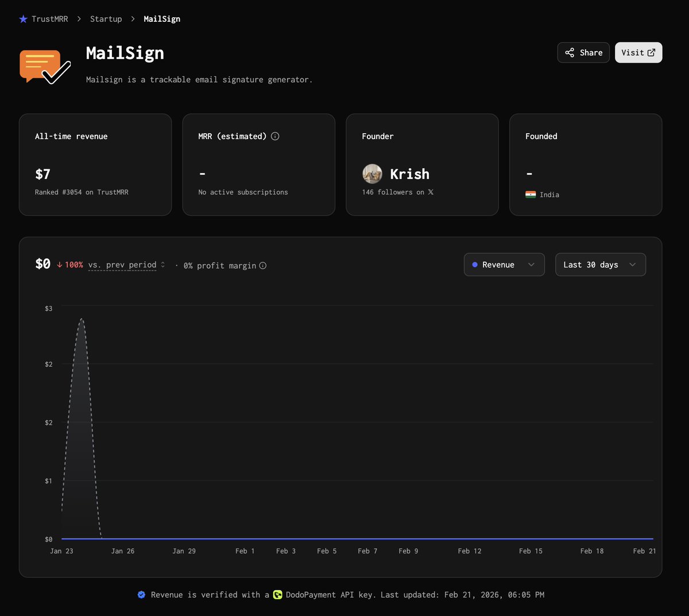Click the MailSign orange chat logo

tap(45, 67)
